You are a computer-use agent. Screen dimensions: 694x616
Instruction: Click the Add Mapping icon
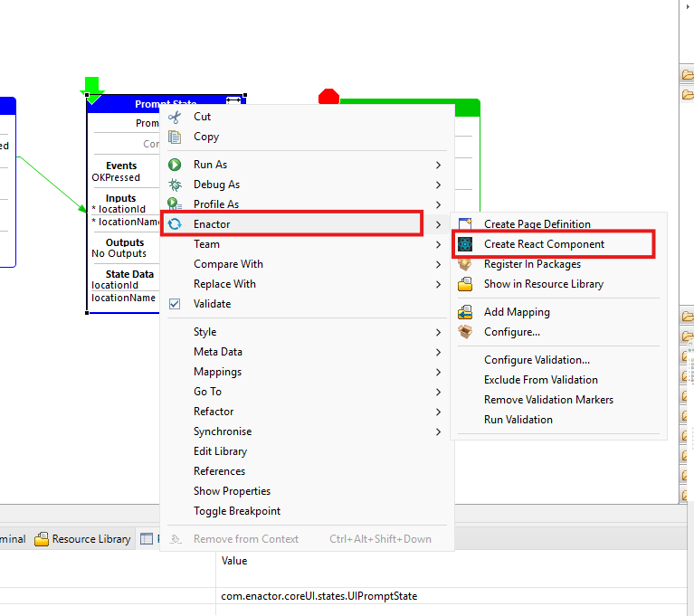pyautogui.click(x=466, y=312)
